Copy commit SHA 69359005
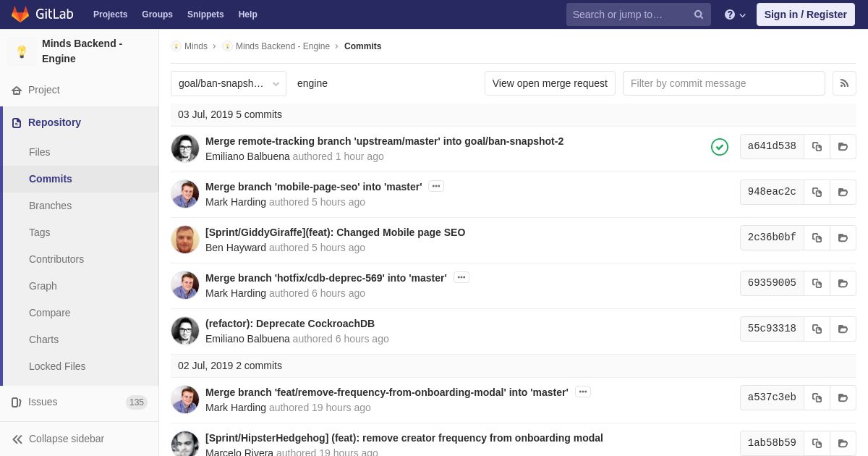 click(x=817, y=283)
